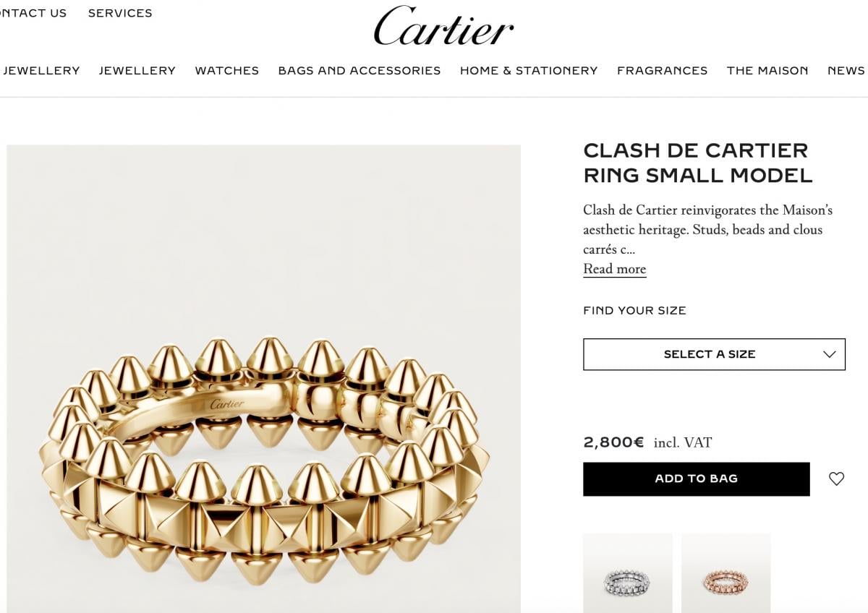
Task: Click the Cartier logo at top
Action: coord(443,27)
